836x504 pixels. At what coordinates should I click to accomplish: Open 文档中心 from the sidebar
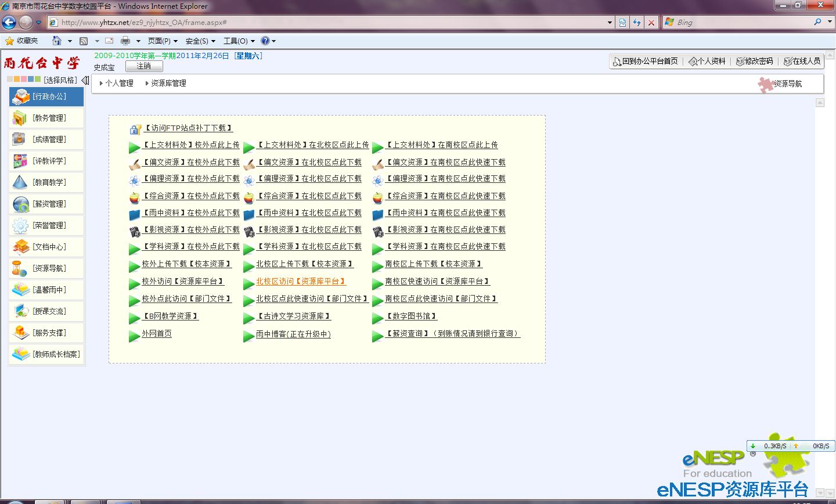(x=46, y=247)
